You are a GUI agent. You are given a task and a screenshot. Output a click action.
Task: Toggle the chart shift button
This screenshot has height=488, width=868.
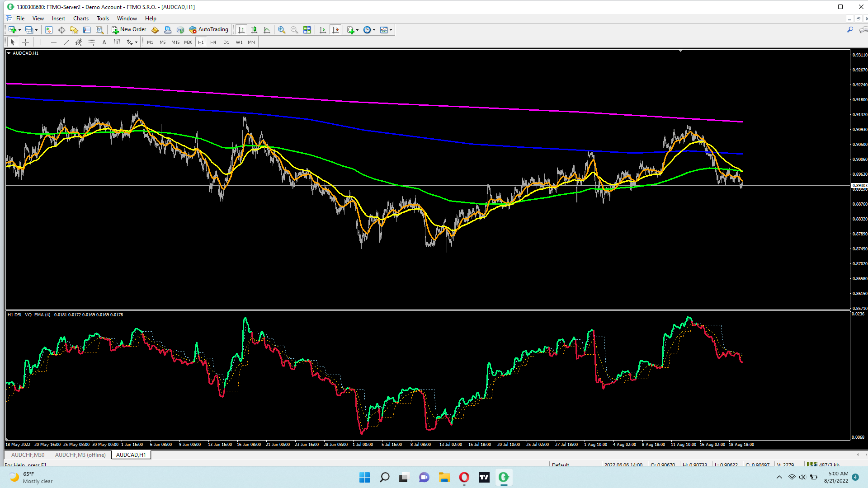point(335,30)
